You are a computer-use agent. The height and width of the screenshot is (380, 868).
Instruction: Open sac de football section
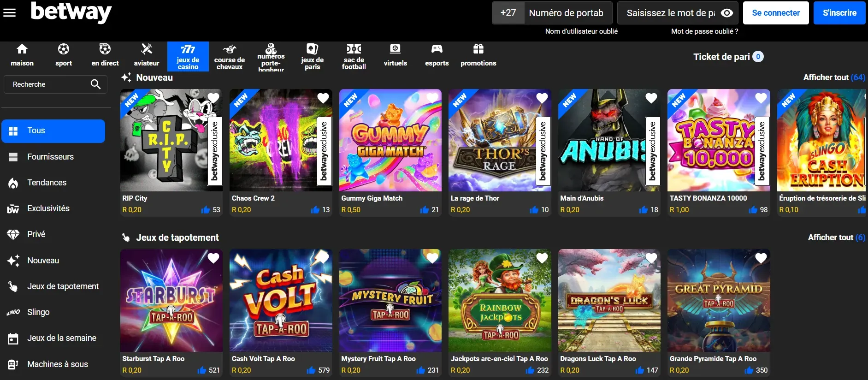(354, 56)
